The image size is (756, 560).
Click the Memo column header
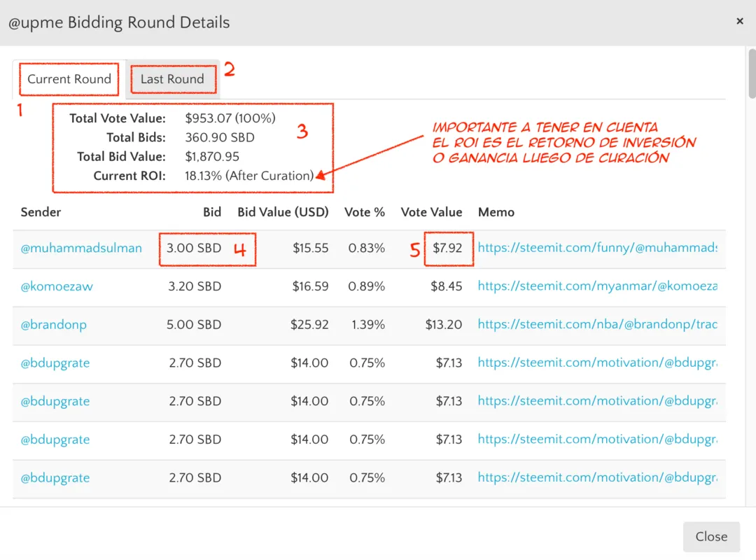pyautogui.click(x=496, y=212)
